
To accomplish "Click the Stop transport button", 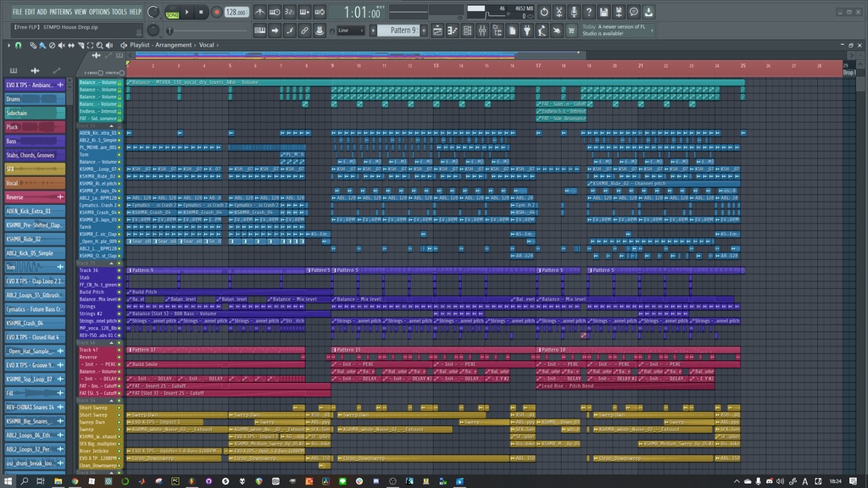I will point(201,12).
